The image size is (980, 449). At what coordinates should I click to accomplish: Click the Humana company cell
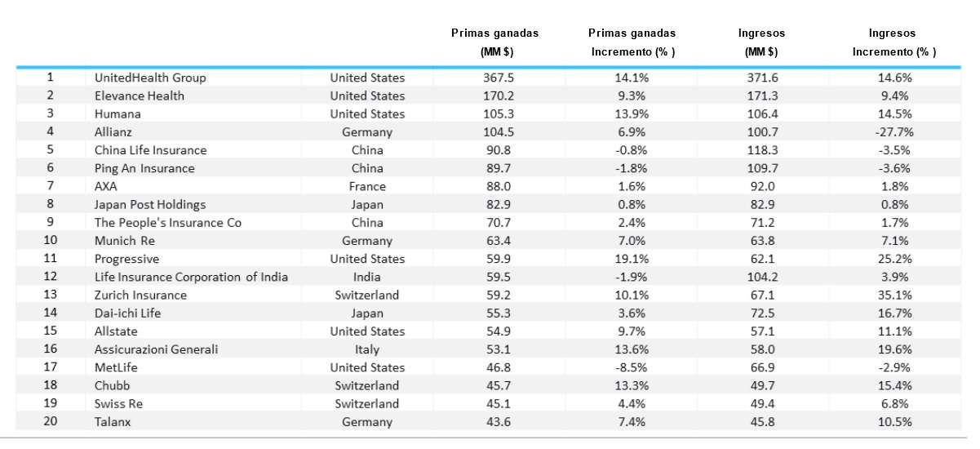(x=118, y=113)
